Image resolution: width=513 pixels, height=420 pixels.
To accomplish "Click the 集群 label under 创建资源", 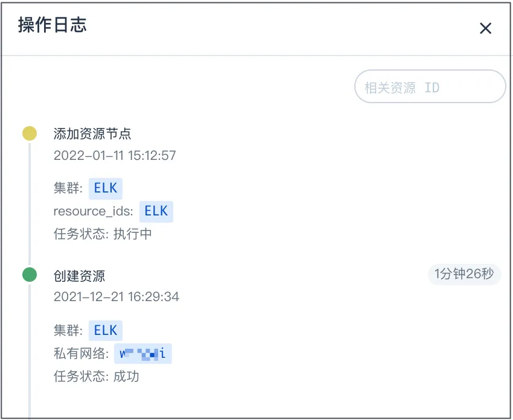I will 68,331.
